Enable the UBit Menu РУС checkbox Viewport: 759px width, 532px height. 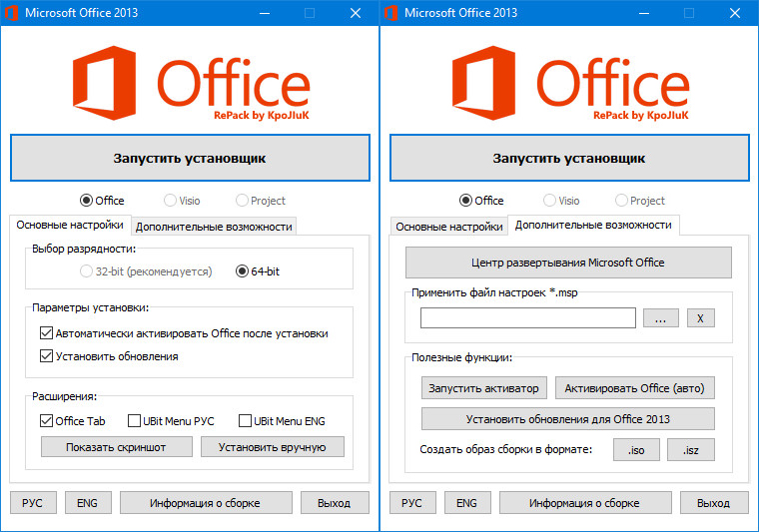135,421
